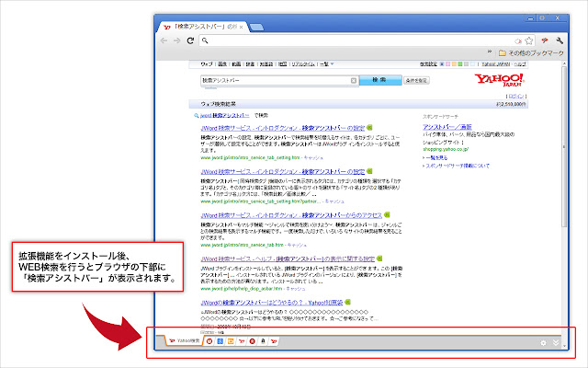The height and width of the screenshot is (368, 588).
Task: Clear the Yahoo search field with the x icon
Action: pyautogui.click(x=353, y=80)
